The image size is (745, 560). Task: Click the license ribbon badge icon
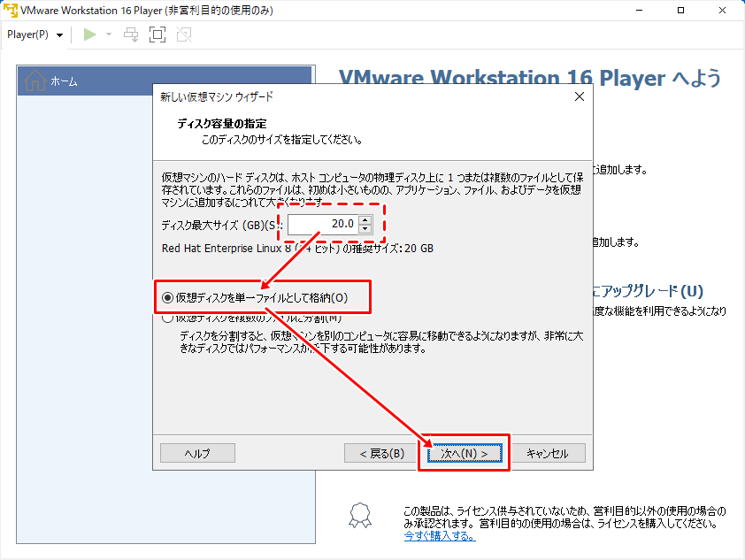tap(358, 516)
